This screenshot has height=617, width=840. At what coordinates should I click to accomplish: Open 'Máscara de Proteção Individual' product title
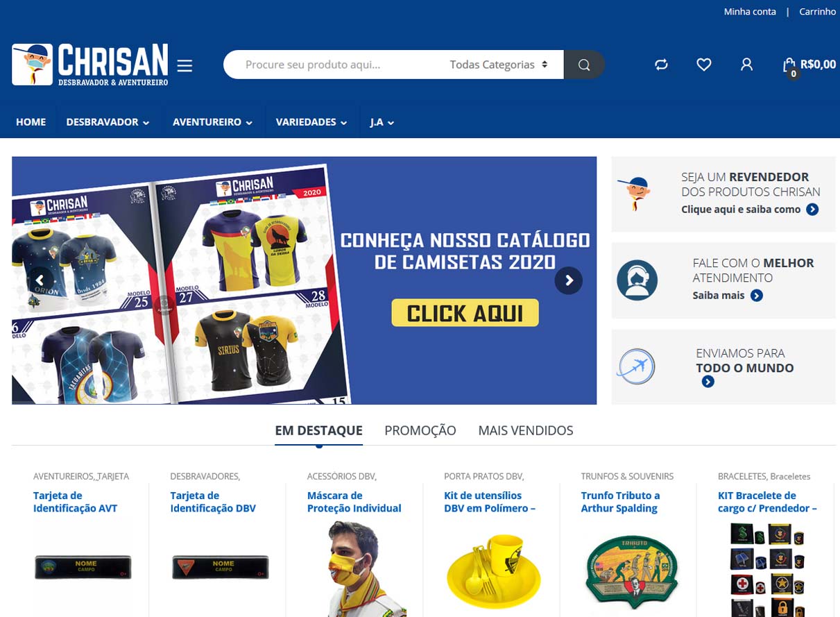[x=354, y=502]
